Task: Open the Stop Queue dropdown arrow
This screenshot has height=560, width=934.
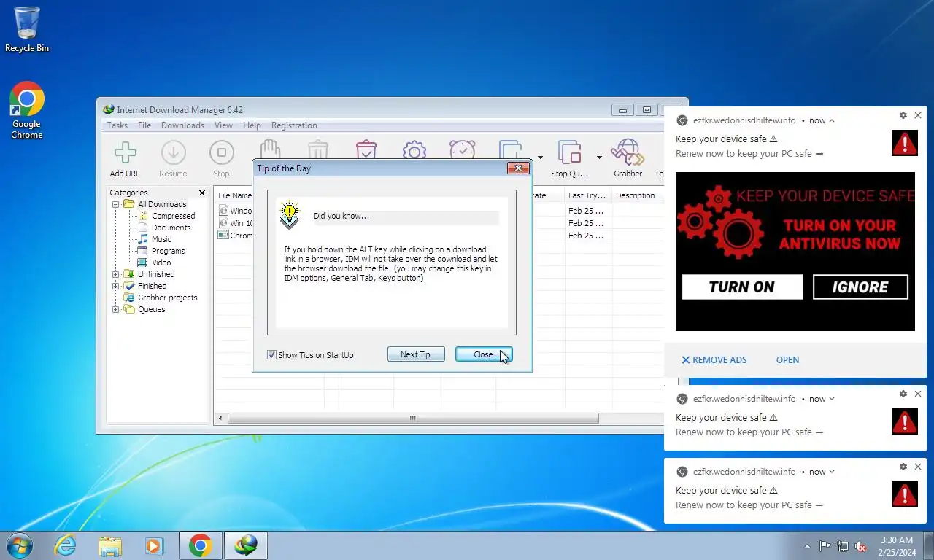Action: point(599,157)
